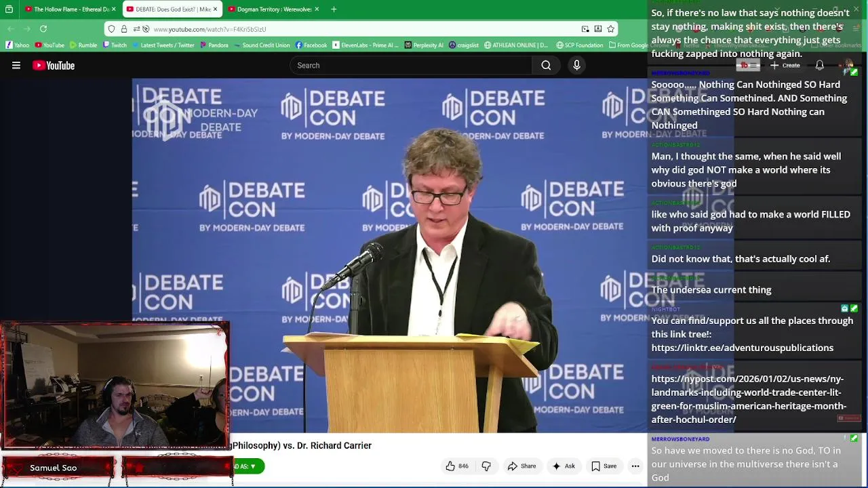Screen dimensions: 868x488
Task: Start voice search with the microphone icon
Action: pyautogui.click(x=576, y=66)
